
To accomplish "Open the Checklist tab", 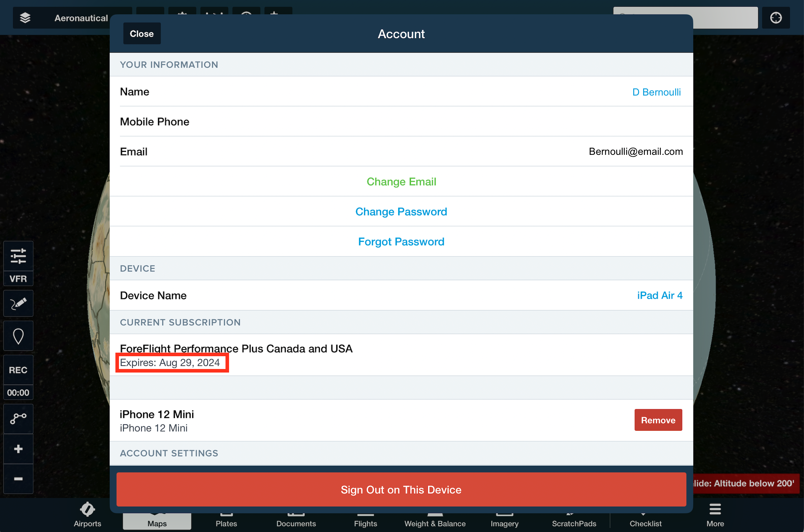I will [646, 521].
